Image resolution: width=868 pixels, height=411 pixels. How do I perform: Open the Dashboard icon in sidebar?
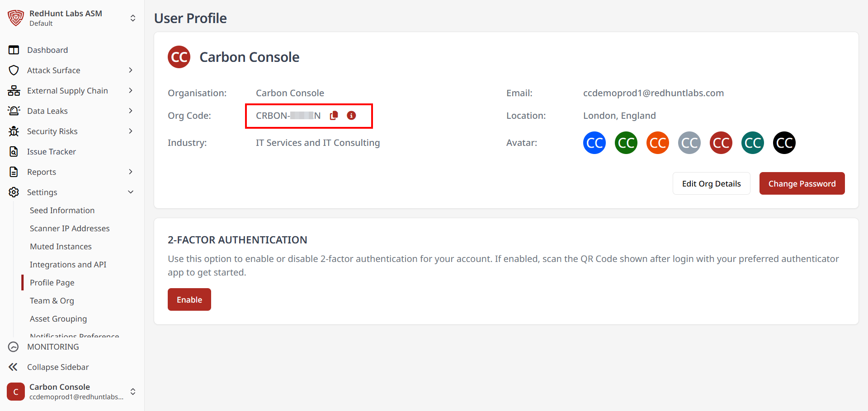(14, 50)
